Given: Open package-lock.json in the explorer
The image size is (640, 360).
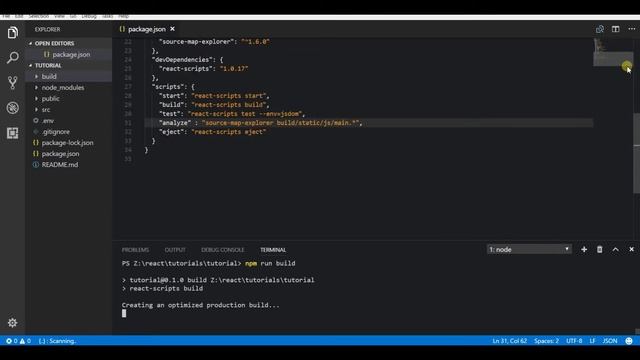Looking at the screenshot, I should (67, 143).
